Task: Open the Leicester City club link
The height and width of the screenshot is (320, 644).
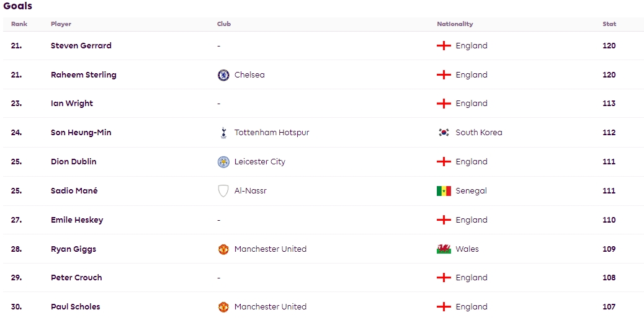Action: [259, 162]
